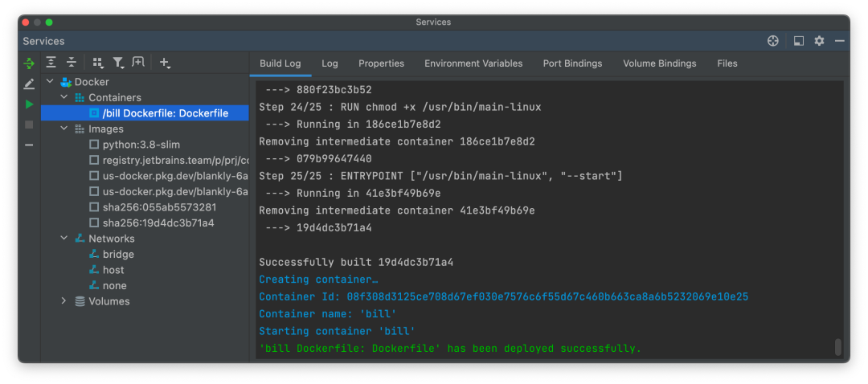Open the Services panel gear settings
Viewport: 868px width, 384px height.
click(x=819, y=41)
